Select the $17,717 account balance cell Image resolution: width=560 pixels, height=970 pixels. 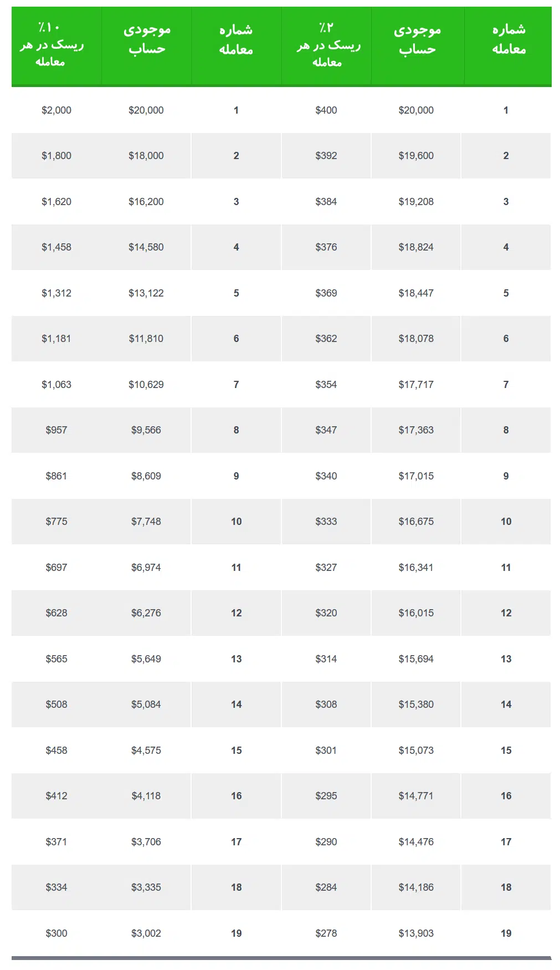[416, 385]
